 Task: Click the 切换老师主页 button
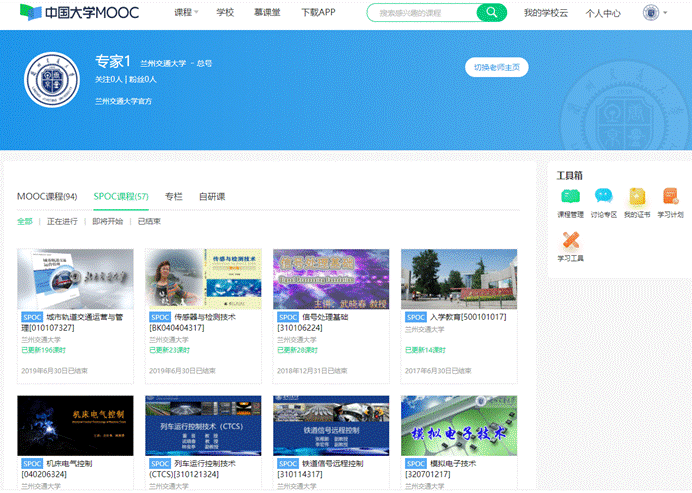pyautogui.click(x=496, y=67)
